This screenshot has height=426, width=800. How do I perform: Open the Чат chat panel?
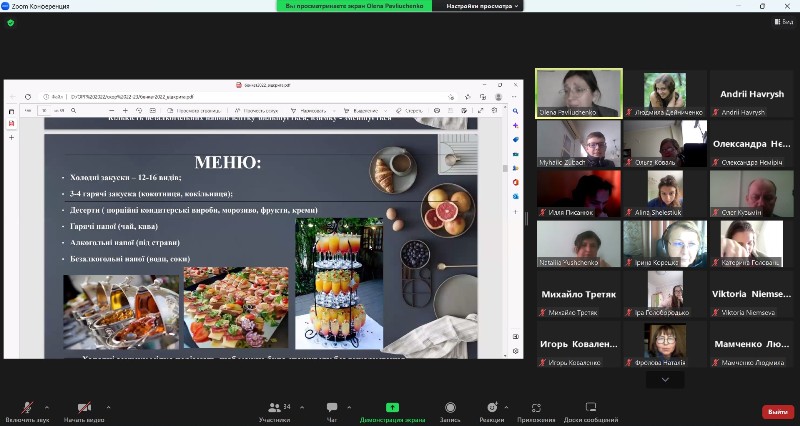coord(332,412)
